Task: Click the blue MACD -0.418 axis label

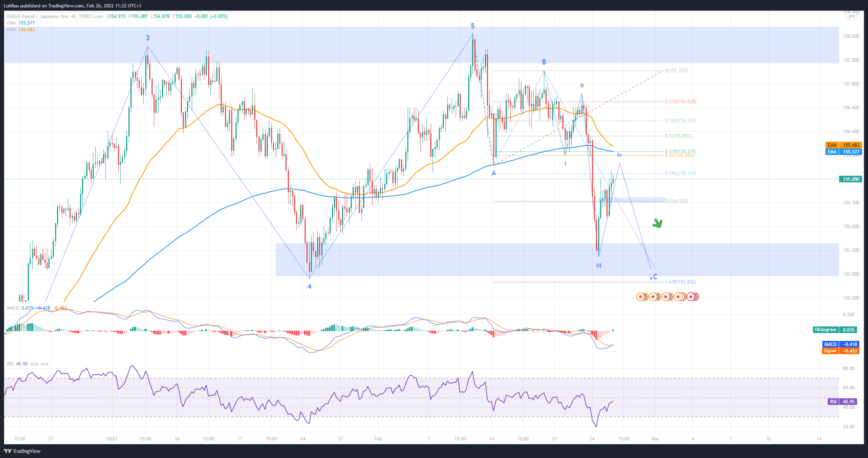Action: (x=840, y=344)
